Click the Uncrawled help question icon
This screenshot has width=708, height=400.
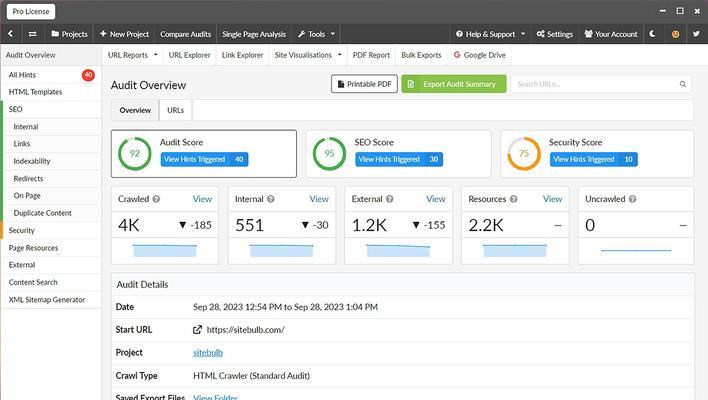(632, 199)
